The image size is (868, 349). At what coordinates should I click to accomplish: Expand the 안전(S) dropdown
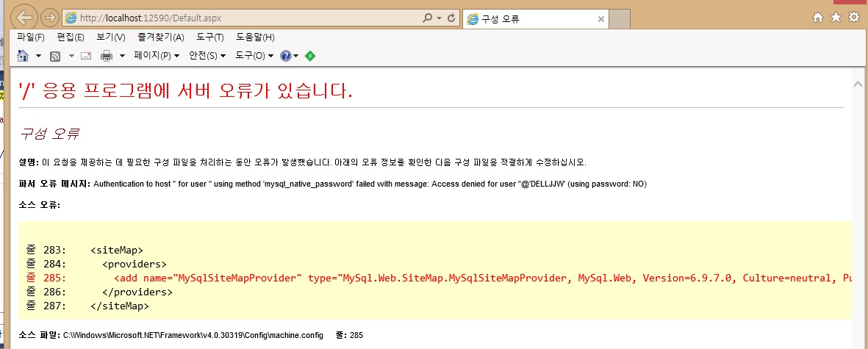coord(207,56)
